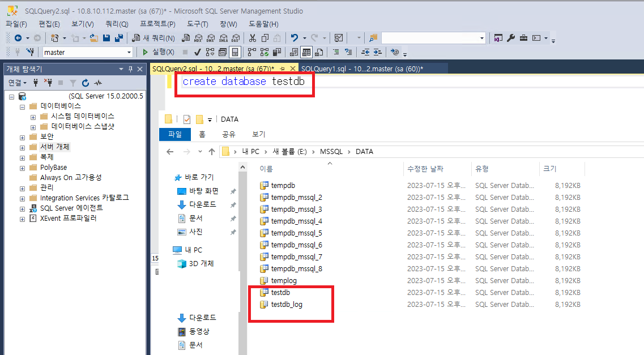
Task: Click the Navigate Backward arrow icon
Action: point(18,38)
